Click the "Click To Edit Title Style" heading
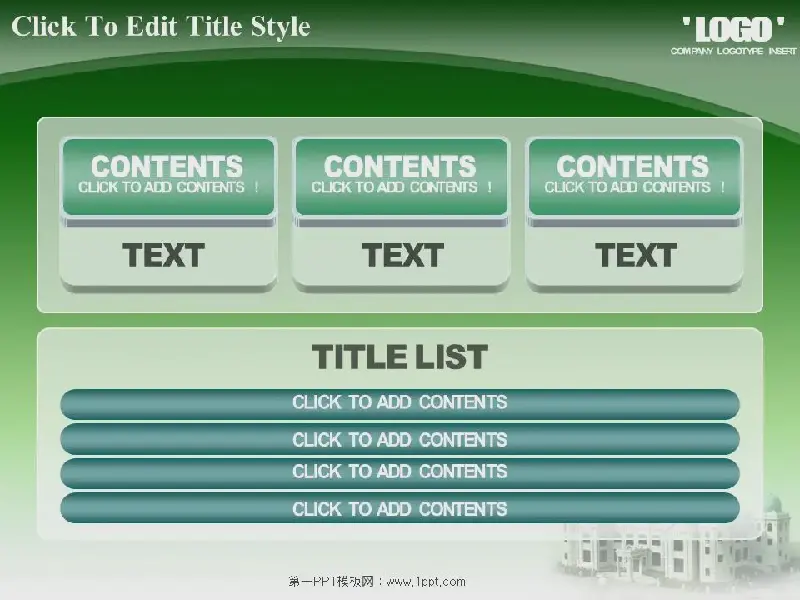This screenshot has height=600, width=800. pos(161,27)
